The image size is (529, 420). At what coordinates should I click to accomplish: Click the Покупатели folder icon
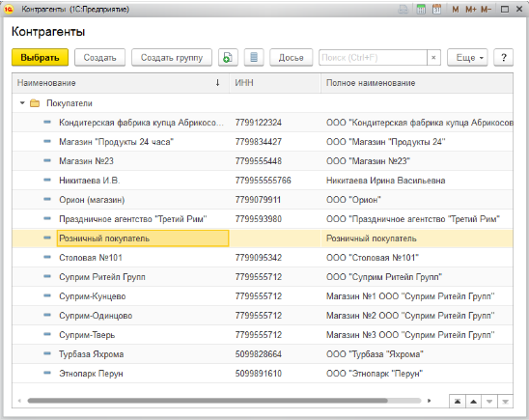tap(35, 103)
